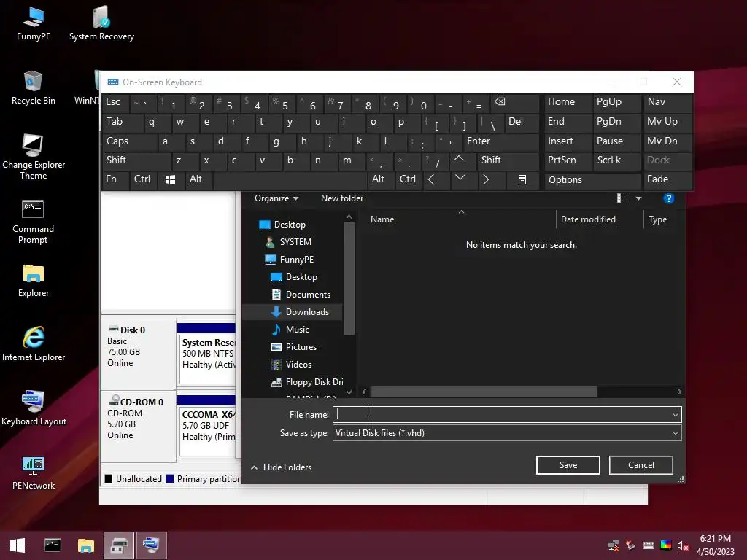
Task: Open Command Prompt from taskbar
Action: tap(53, 545)
